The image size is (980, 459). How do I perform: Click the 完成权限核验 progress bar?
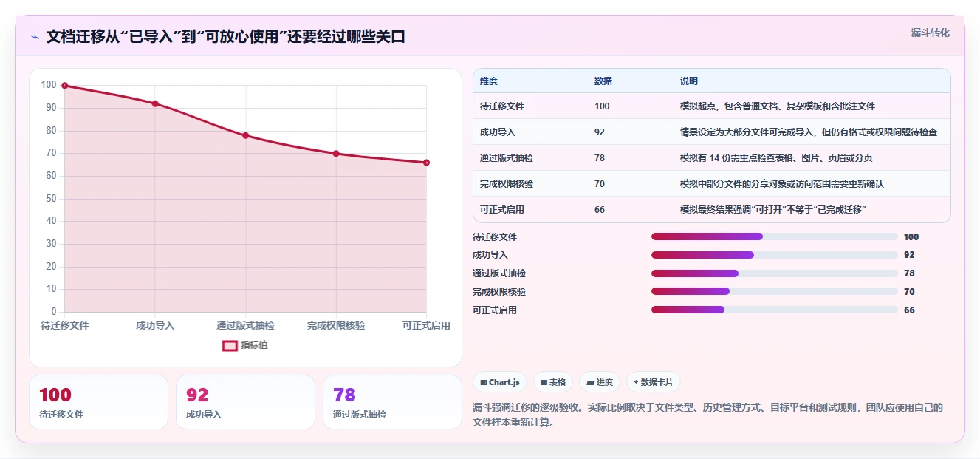775,291
